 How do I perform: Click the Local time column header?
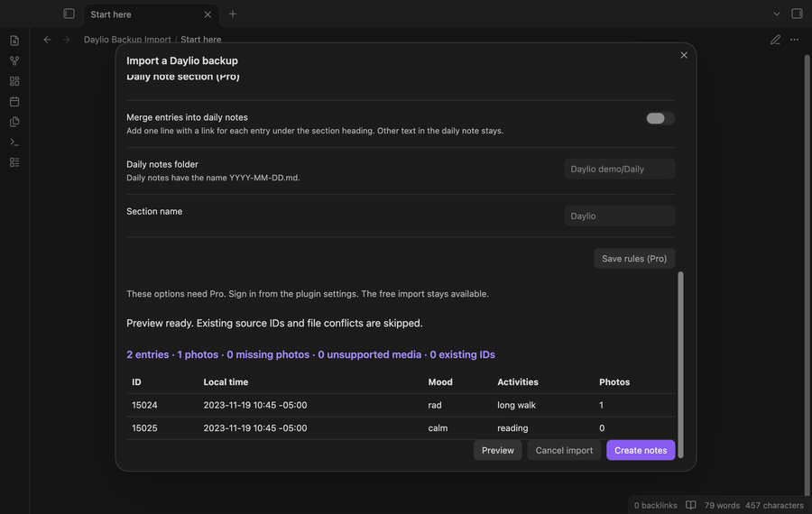(226, 382)
